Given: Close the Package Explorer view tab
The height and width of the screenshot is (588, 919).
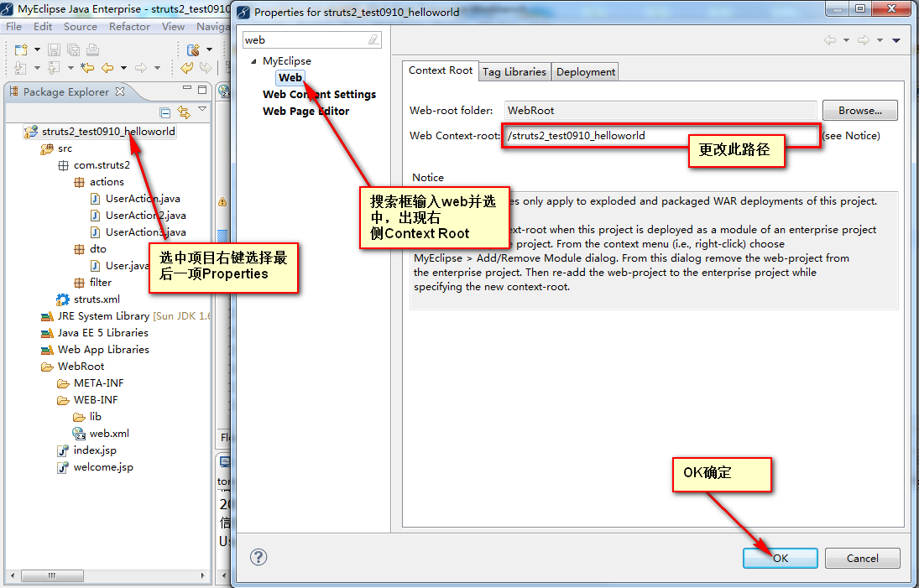Looking at the screenshot, I should (120, 91).
